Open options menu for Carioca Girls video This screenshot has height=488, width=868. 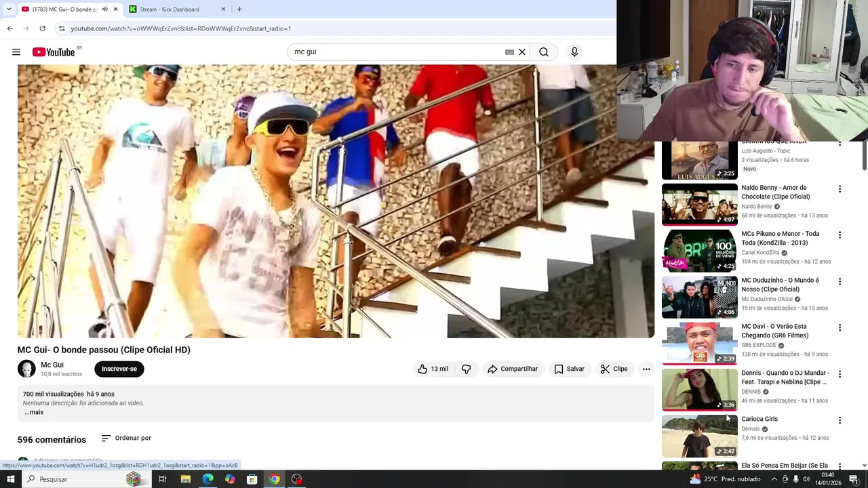pyautogui.click(x=840, y=420)
